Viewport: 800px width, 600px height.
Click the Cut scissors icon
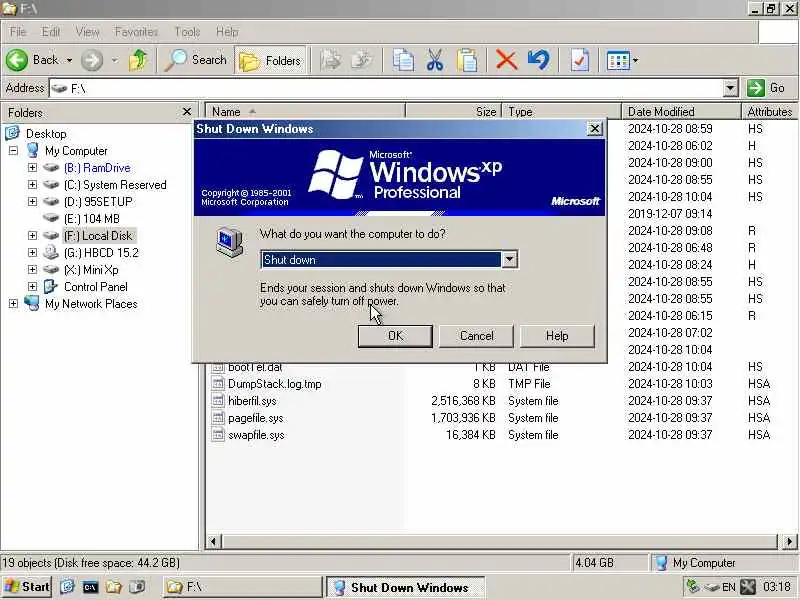pyautogui.click(x=435, y=60)
